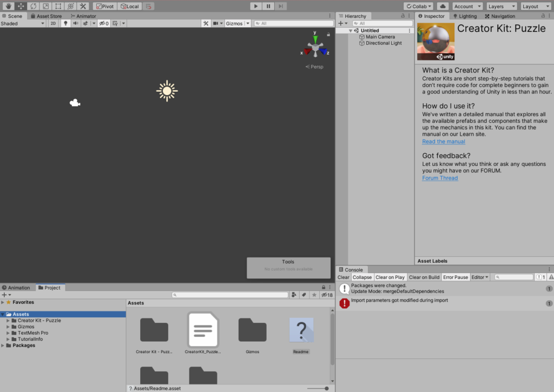Choose the Rect transform tool

(58, 6)
